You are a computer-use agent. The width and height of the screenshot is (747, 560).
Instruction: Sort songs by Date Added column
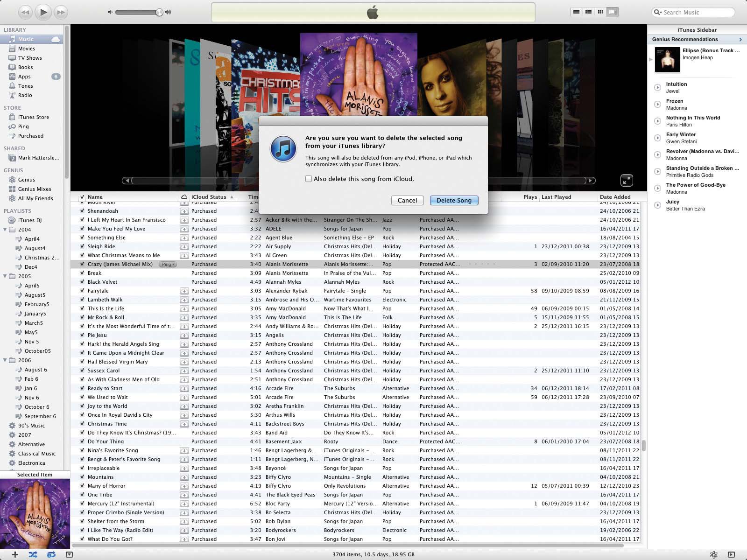(619, 197)
